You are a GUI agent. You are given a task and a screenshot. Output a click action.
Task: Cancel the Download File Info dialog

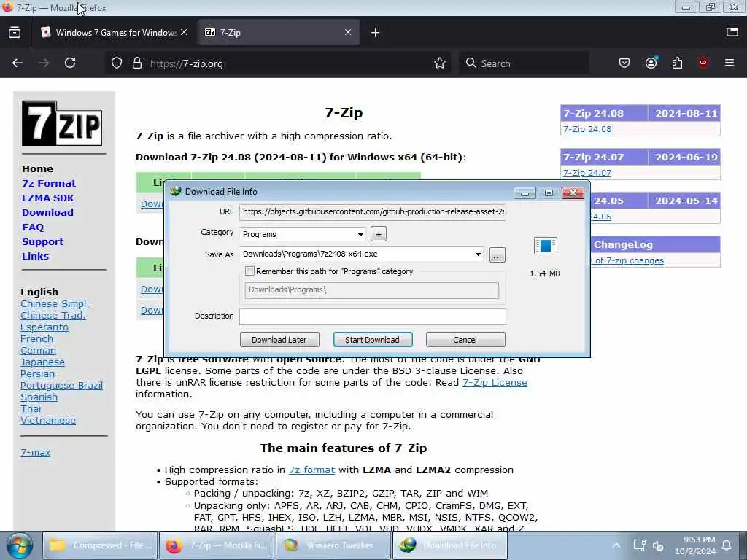[465, 340]
